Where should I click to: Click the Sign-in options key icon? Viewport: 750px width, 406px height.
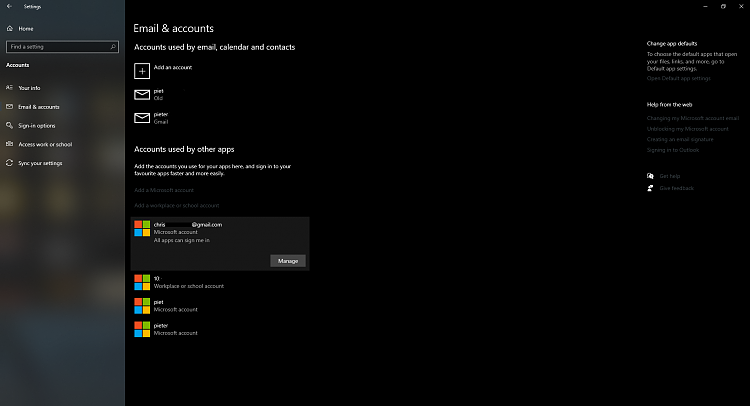(10, 125)
